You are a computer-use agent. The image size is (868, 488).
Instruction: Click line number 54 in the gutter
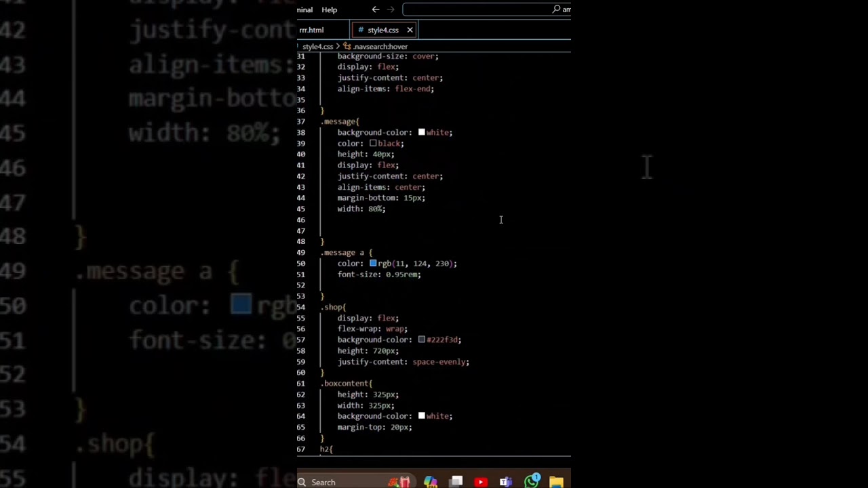(x=300, y=307)
